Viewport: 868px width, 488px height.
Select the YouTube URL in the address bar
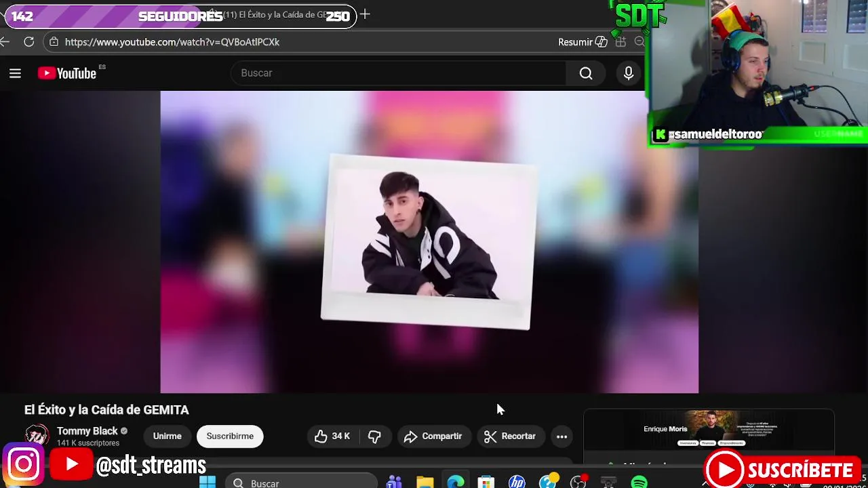click(172, 42)
